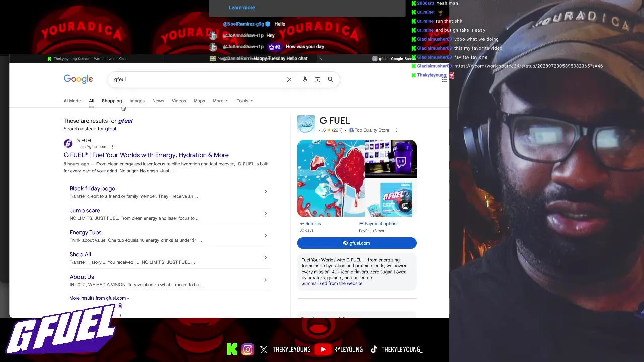Image resolution: width=644 pixels, height=362 pixels.
Task: Open the Google apps grid icon
Action: click(x=444, y=79)
